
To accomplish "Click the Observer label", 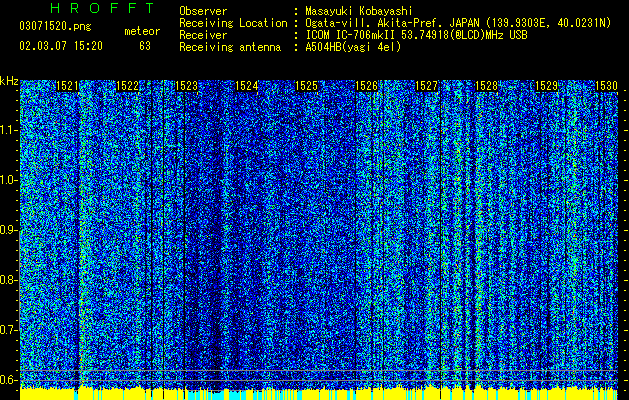I will coord(203,11).
